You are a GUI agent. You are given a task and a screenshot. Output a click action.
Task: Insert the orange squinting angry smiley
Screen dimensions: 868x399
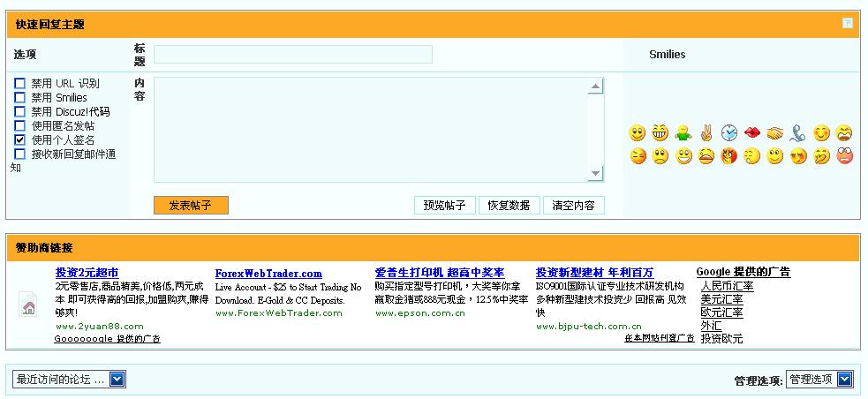638,156
